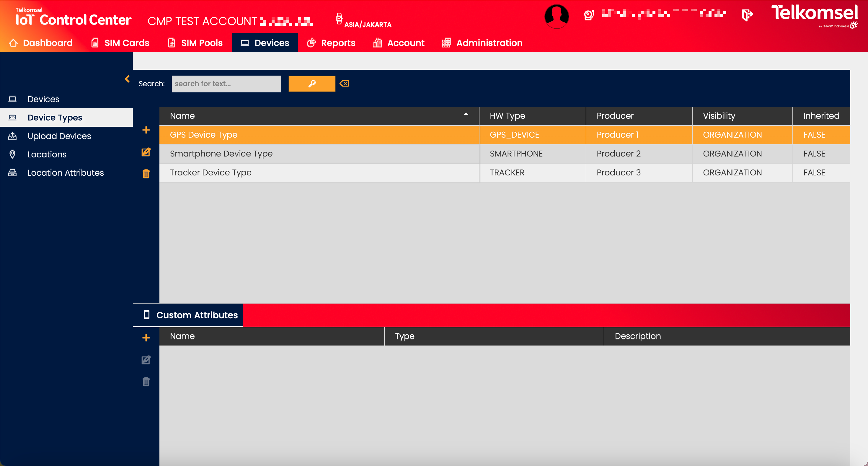
Task: Open the Reports menu tab
Action: [x=331, y=43]
